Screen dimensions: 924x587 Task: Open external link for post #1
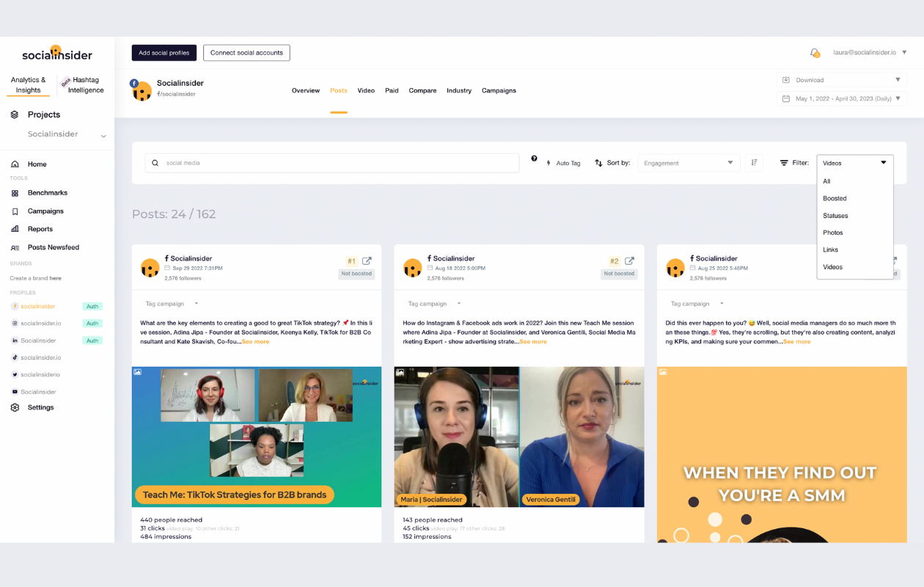pyautogui.click(x=367, y=260)
